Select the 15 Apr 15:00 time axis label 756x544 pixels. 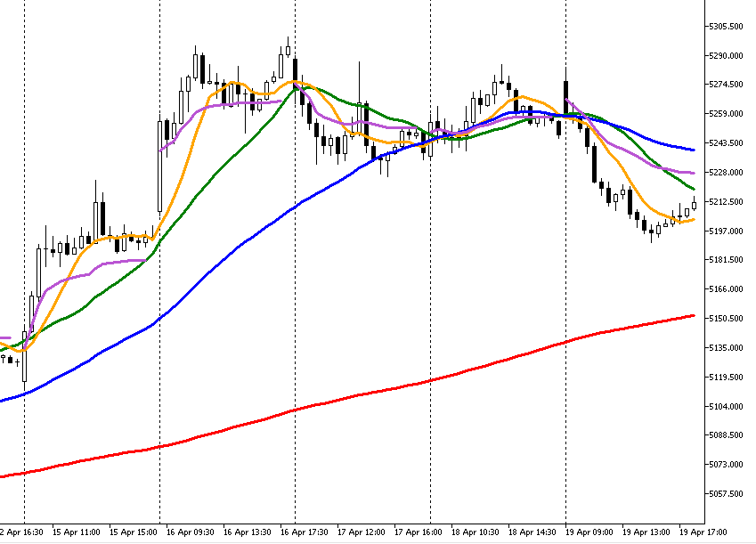click(x=133, y=532)
